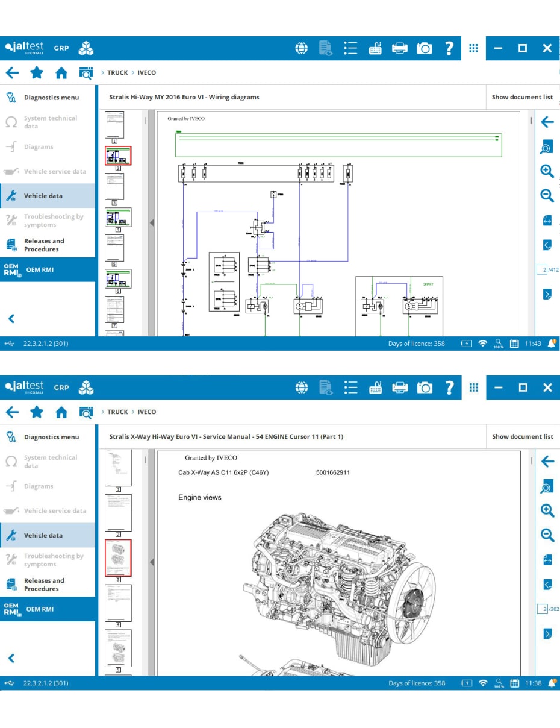Click page number field in Service Manual window
Screen dimensions: 560x728
(542, 609)
